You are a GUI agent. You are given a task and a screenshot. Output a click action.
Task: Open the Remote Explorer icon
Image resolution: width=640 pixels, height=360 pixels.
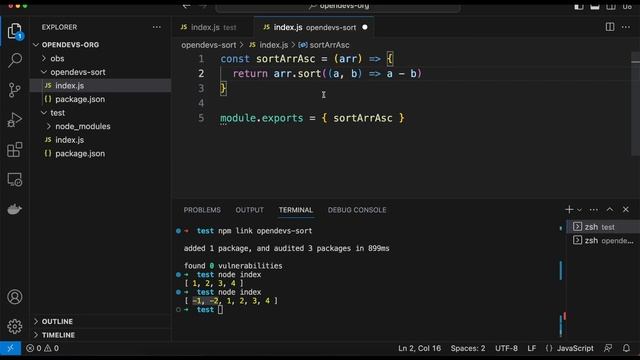(15, 180)
